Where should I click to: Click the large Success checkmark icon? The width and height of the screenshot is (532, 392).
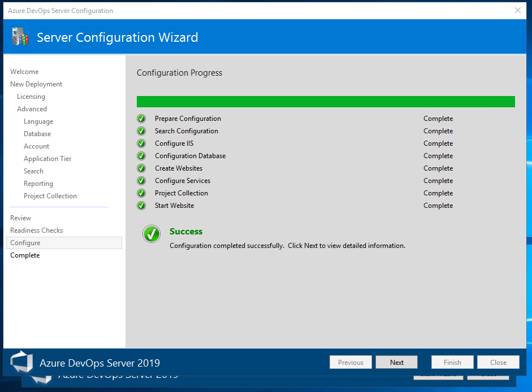pos(152,234)
